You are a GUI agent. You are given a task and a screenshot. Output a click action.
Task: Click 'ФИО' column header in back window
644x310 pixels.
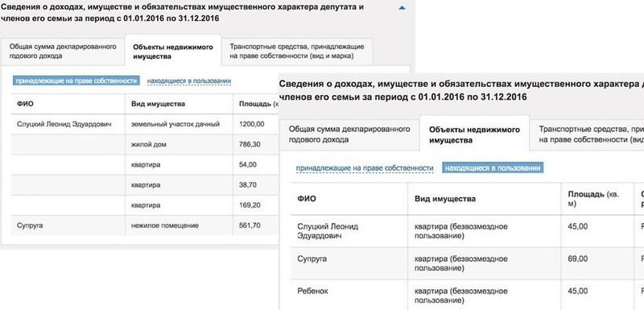[26, 104]
